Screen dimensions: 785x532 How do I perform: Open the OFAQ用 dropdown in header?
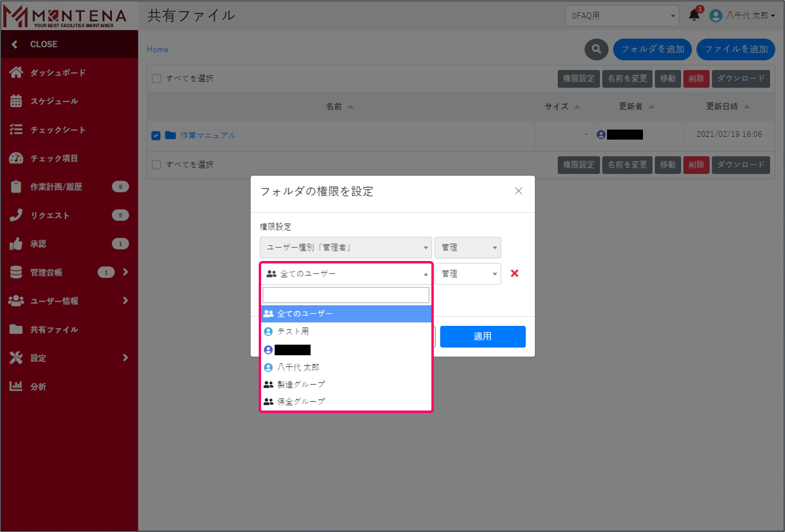pos(622,16)
